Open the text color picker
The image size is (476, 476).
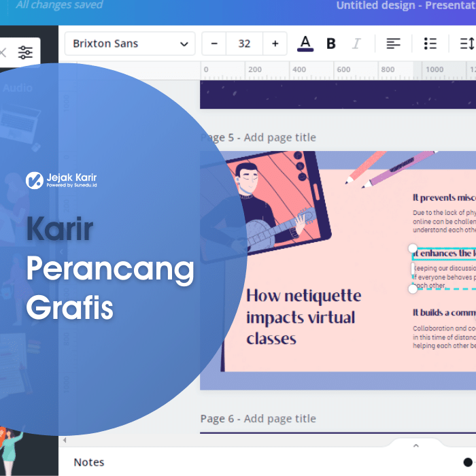305,44
